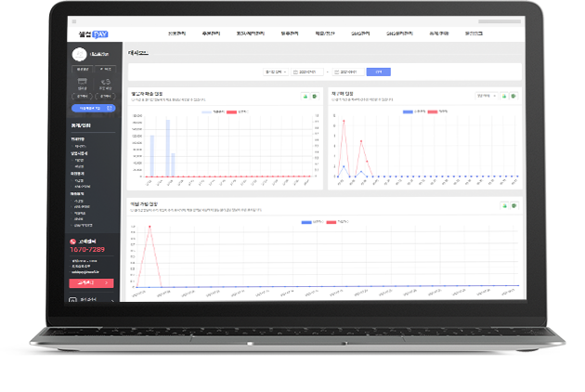Click the end date input field
This screenshot has width=585, height=392.
[x=348, y=72]
